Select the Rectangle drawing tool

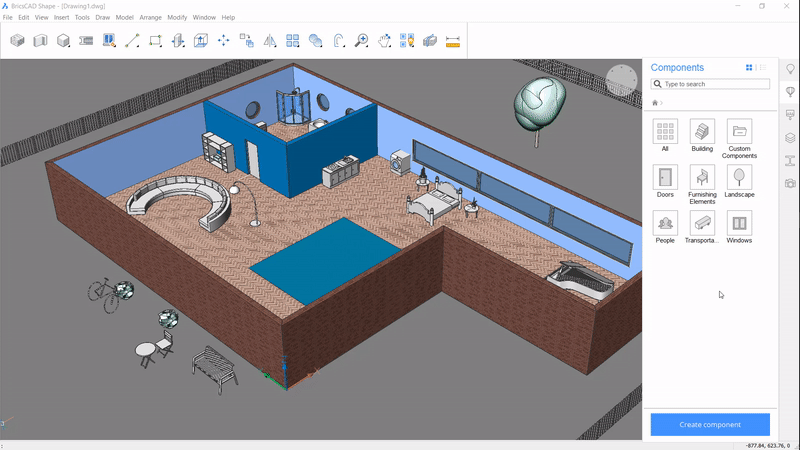coord(155,40)
